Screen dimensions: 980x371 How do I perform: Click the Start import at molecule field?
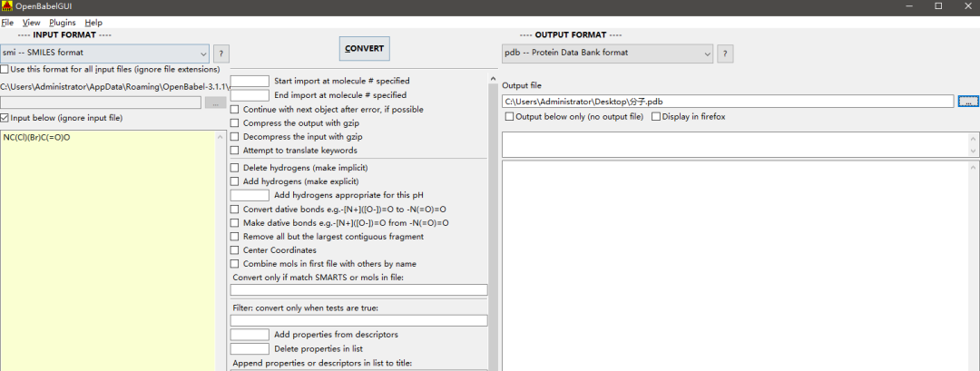tap(250, 82)
